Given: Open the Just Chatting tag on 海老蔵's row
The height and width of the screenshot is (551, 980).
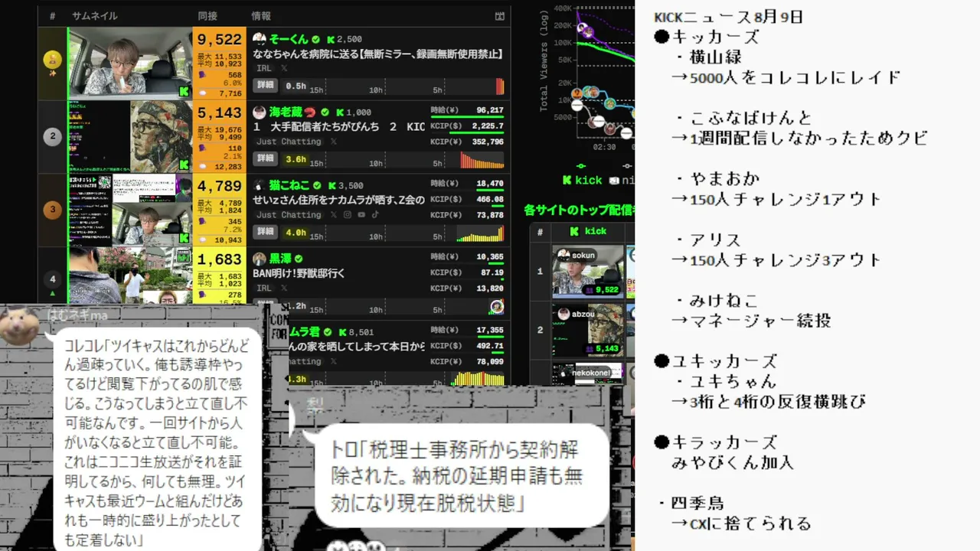Looking at the screenshot, I should [x=289, y=142].
